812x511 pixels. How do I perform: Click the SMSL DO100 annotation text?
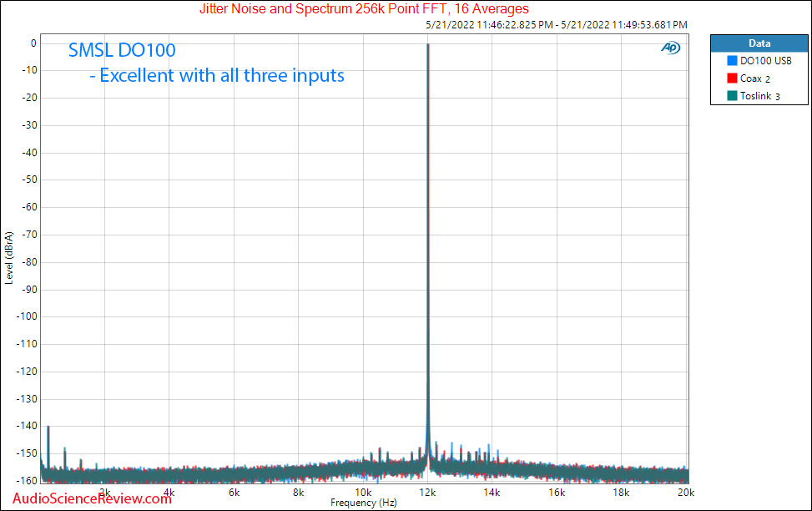pyautogui.click(x=121, y=51)
